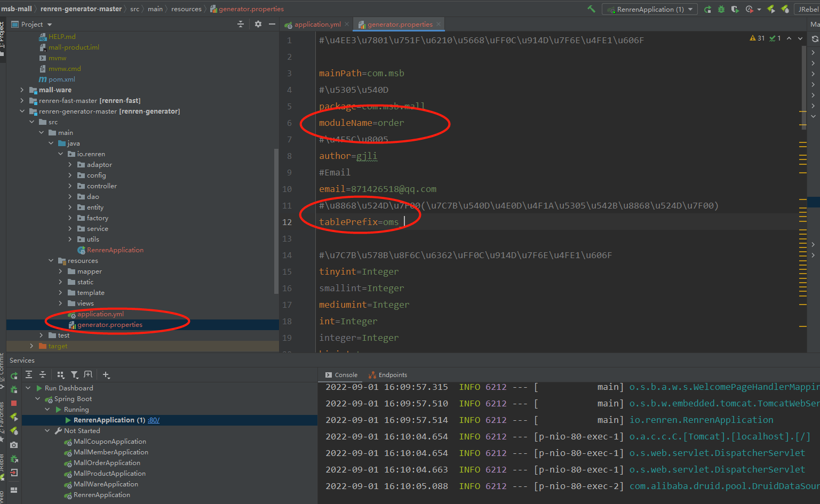Image resolution: width=820 pixels, height=504 pixels.
Task: Click the Open in New Tab icon in Services
Action: 88,375
